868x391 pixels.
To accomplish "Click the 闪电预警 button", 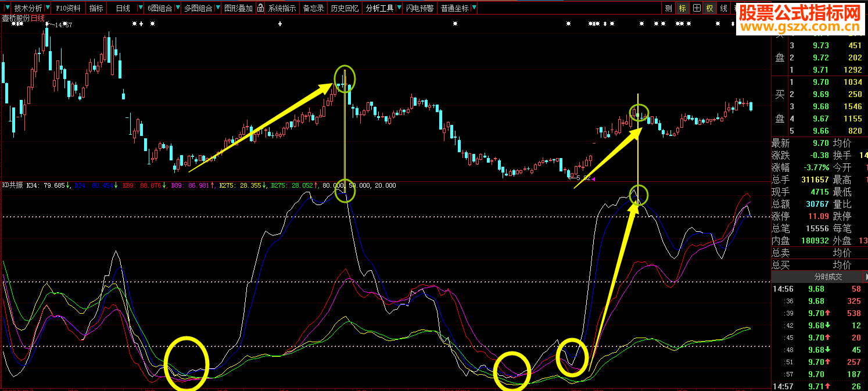I will coord(419,8).
